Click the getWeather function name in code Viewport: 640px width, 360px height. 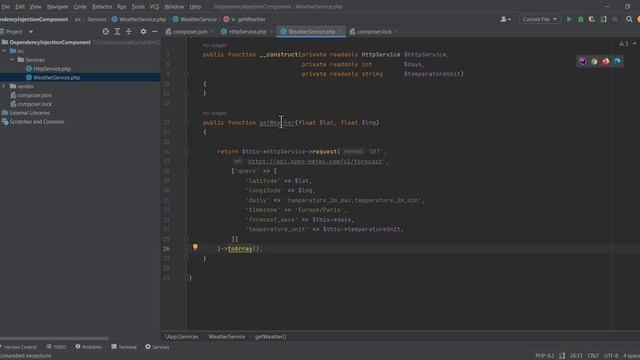[276, 122]
